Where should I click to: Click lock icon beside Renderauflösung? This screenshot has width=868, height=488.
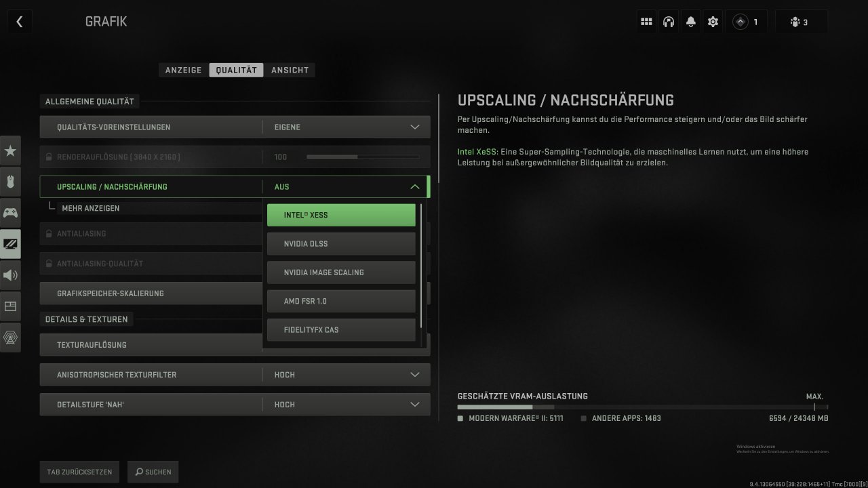click(x=49, y=157)
